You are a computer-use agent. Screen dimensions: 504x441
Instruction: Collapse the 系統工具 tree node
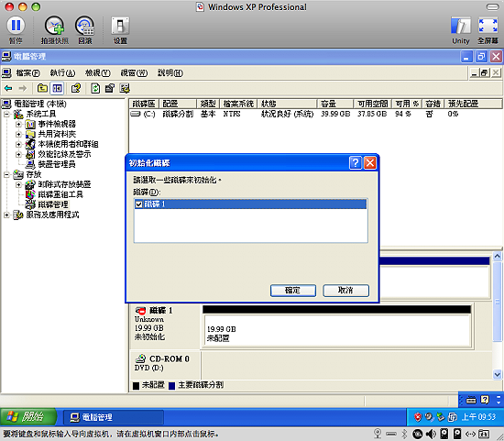pos(6,114)
